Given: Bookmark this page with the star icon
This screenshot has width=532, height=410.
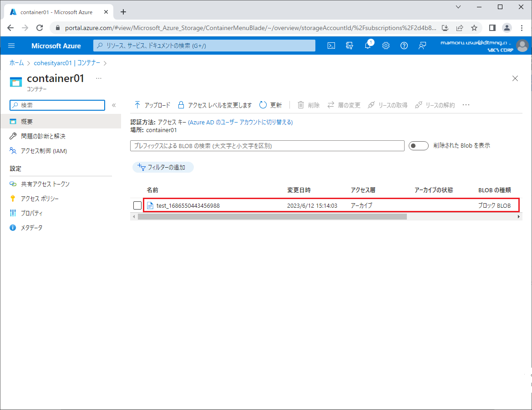Looking at the screenshot, I should (474, 28).
